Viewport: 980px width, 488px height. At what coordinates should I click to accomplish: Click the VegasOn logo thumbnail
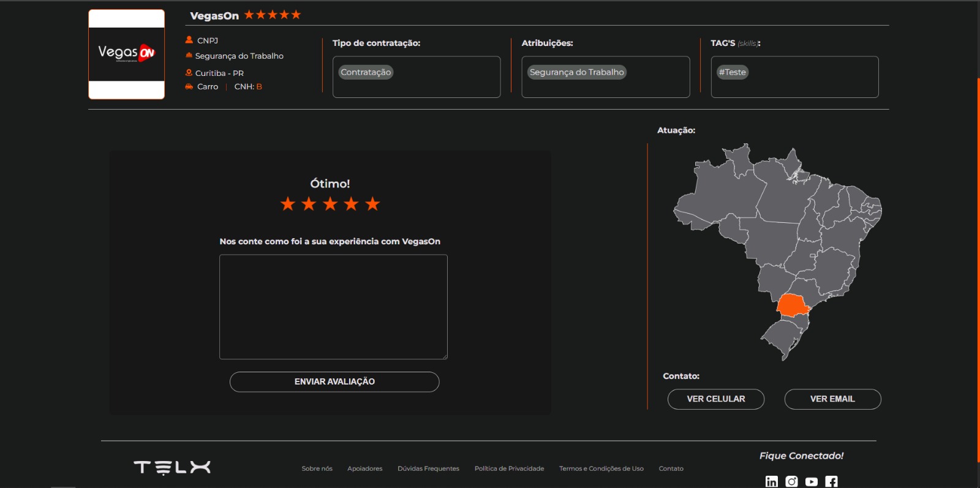127,54
